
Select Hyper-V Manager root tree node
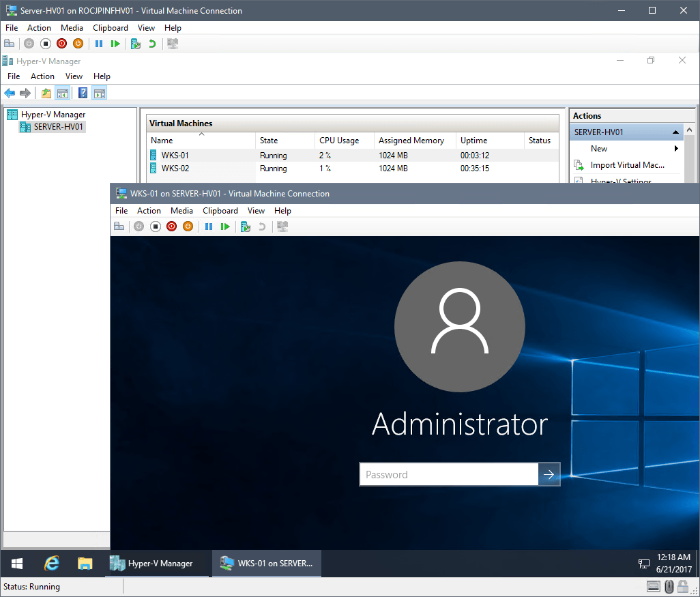coord(46,115)
